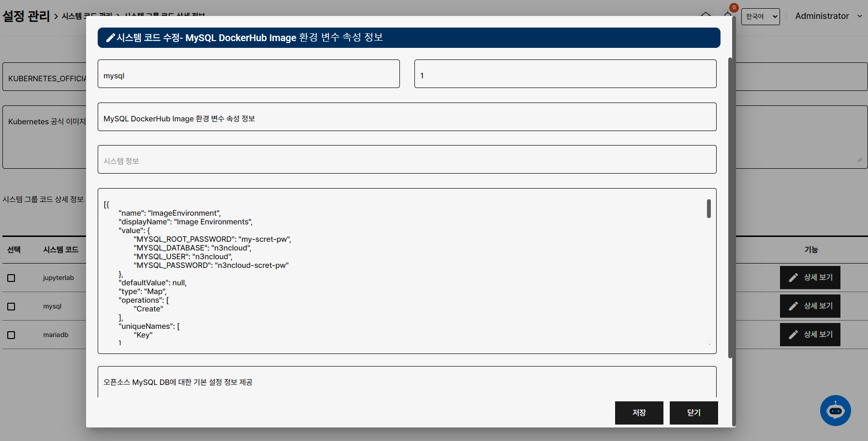
Task: Click the pencil icon in dialog title
Action: click(111, 38)
